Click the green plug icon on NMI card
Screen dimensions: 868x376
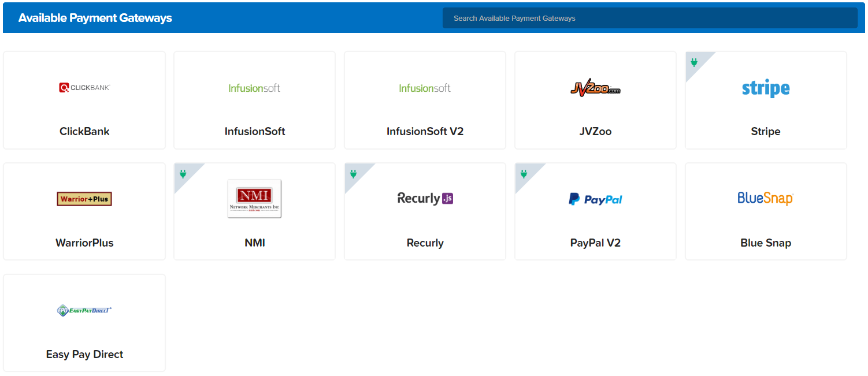point(183,174)
